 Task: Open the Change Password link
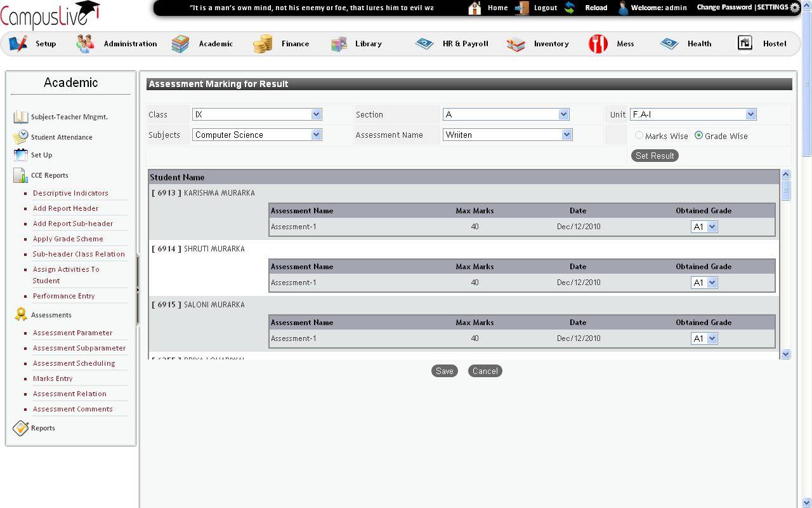[724, 8]
